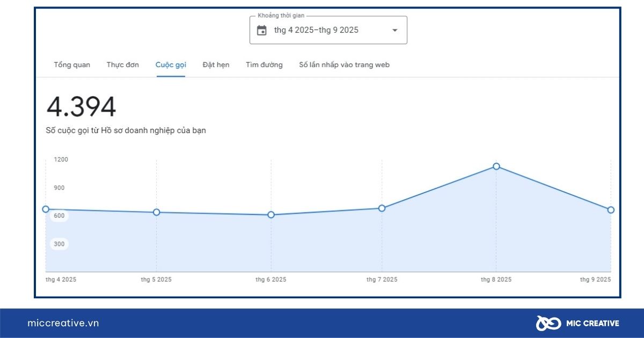Switch to the Thực đơn tab
644x338 pixels.
122,64
